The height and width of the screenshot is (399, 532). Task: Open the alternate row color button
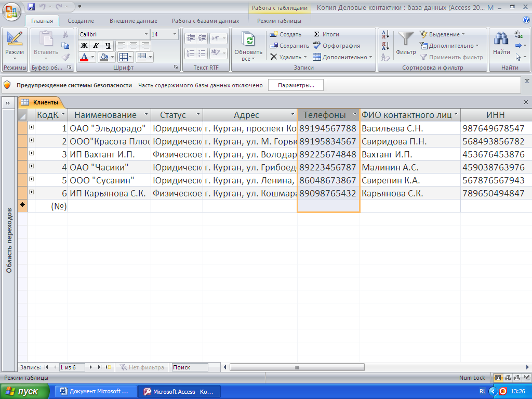[x=142, y=57]
